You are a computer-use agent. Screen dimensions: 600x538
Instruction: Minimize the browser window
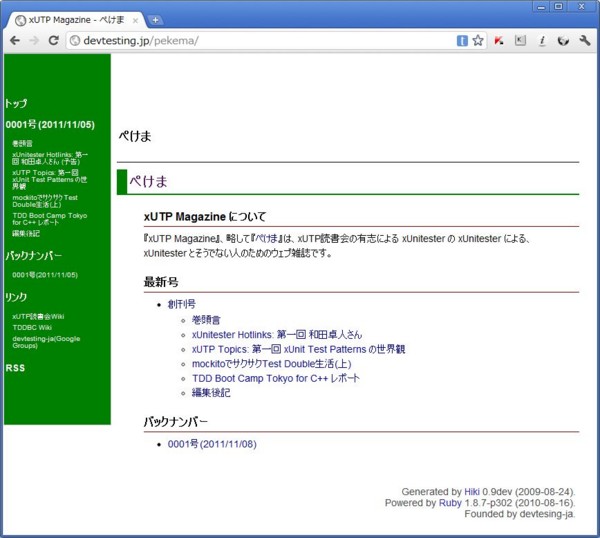point(541,7)
